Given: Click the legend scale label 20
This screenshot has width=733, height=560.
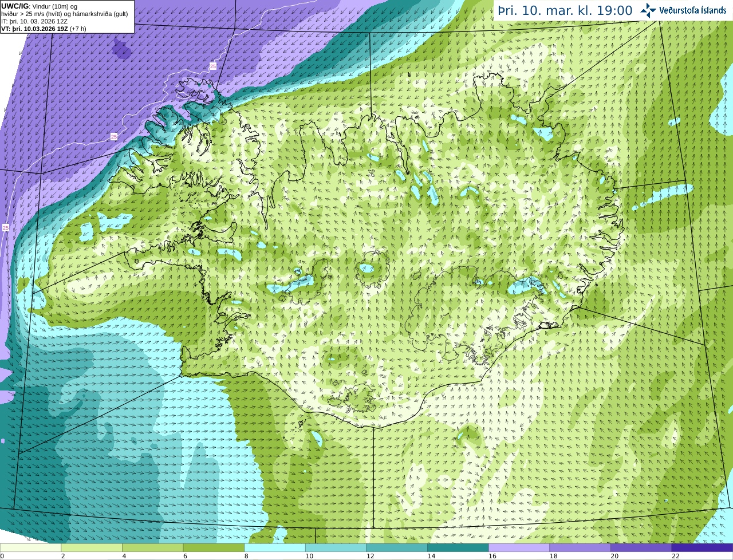Looking at the screenshot, I should tap(614, 556).
